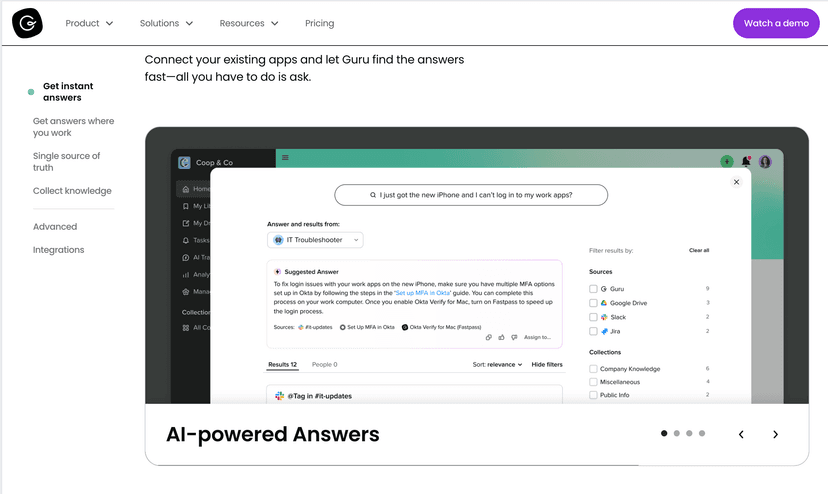Click the user avatar icon
The image size is (828, 494).
[765, 162]
